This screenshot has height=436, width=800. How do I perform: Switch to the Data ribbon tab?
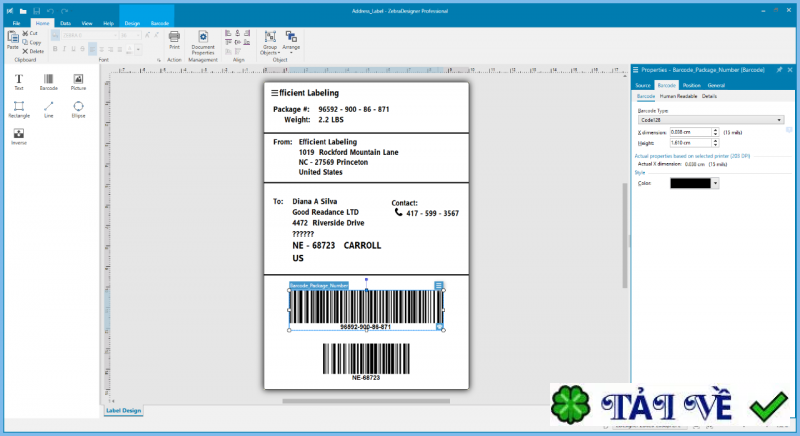click(x=65, y=21)
